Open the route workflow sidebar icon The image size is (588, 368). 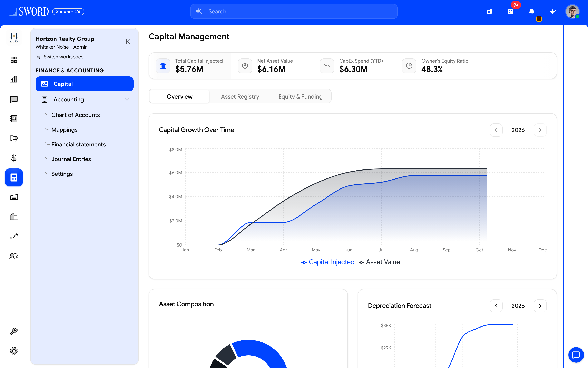14,236
